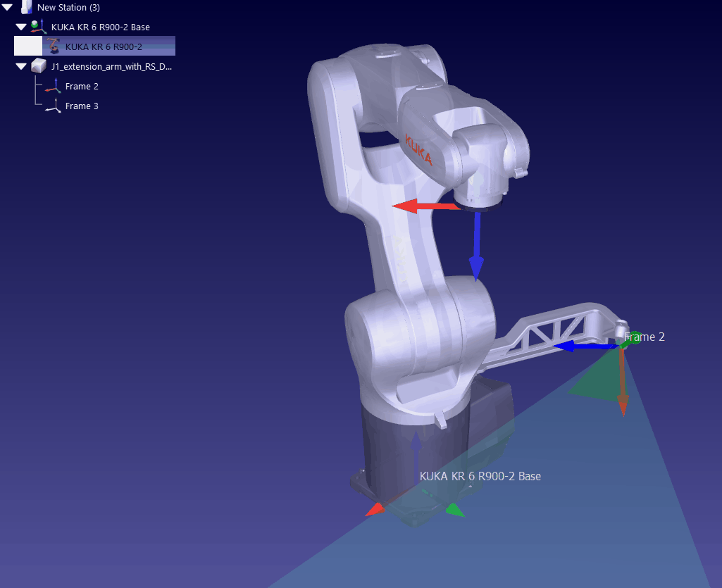Select the New Station (3) tree label
Screen dimensions: 722x588
68,7
